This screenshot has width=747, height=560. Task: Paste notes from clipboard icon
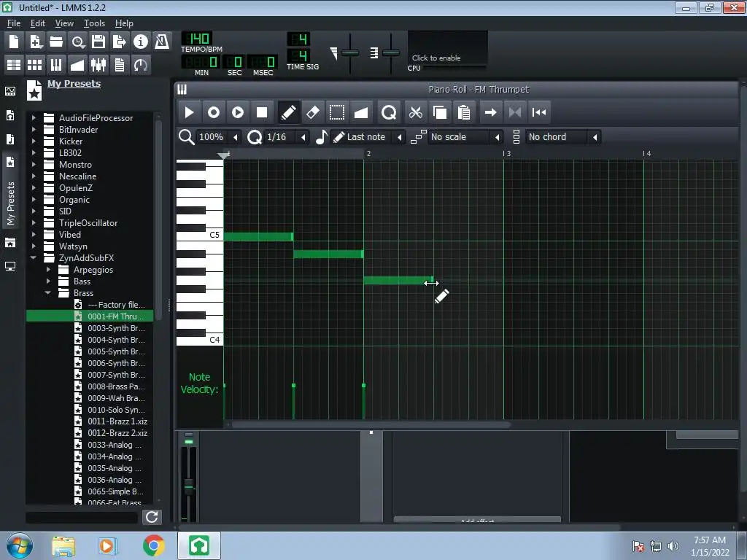[464, 112]
